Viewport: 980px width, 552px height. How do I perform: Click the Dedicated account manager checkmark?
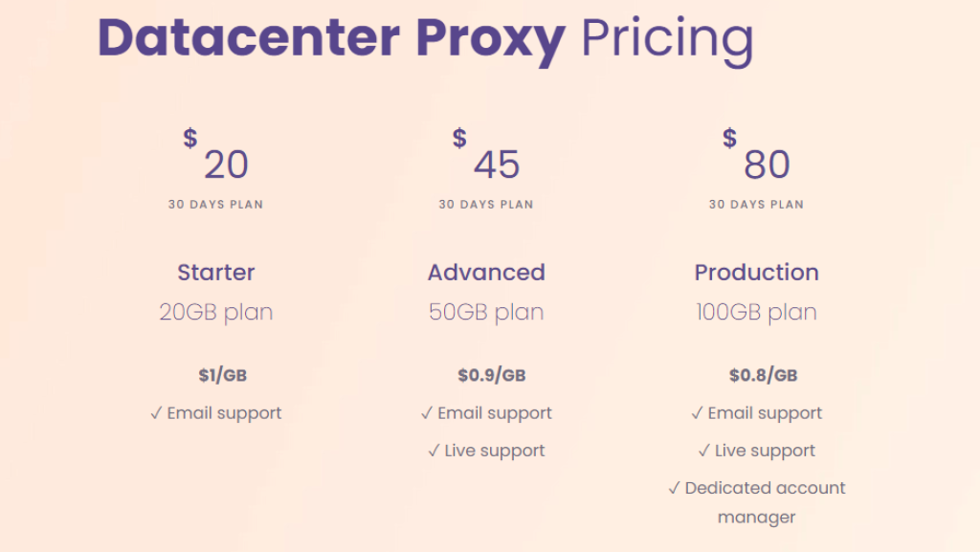tap(674, 488)
